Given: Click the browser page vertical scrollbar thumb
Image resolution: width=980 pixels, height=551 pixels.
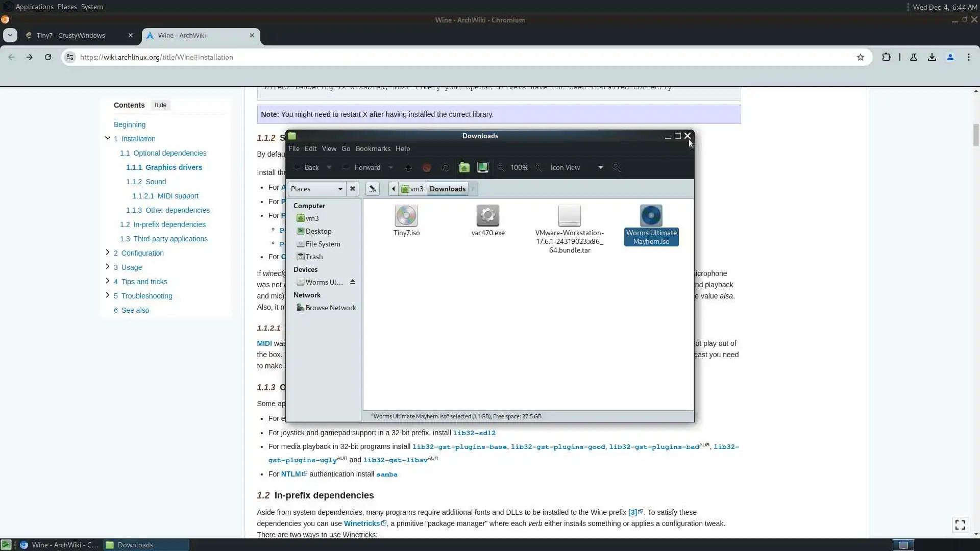Looking at the screenshot, I should coord(976,134).
